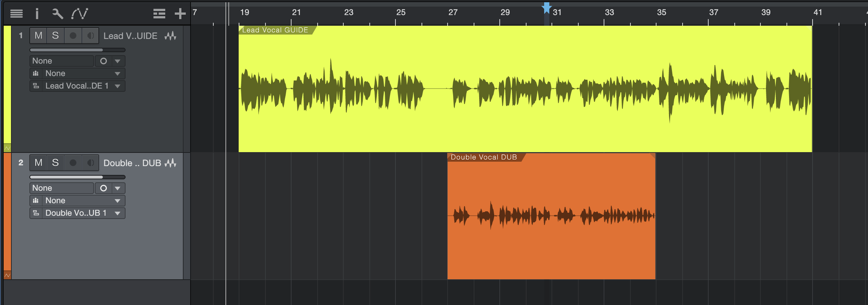Open input None dropdown on track 1
The width and height of the screenshot is (868, 305).
pos(62,61)
